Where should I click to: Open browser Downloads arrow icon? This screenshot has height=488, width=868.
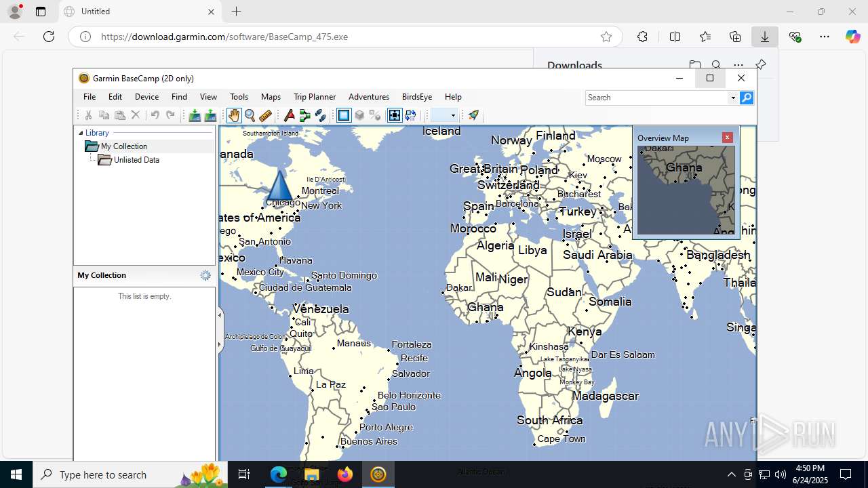point(765,37)
